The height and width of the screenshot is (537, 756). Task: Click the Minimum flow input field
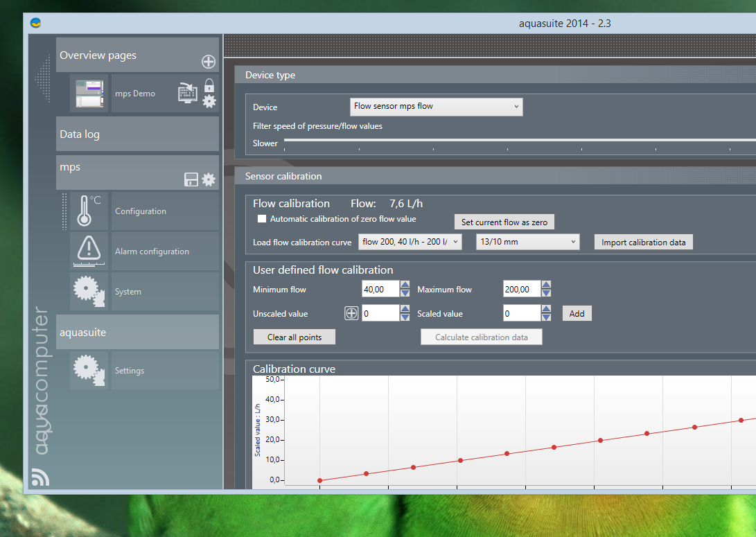tap(380, 289)
